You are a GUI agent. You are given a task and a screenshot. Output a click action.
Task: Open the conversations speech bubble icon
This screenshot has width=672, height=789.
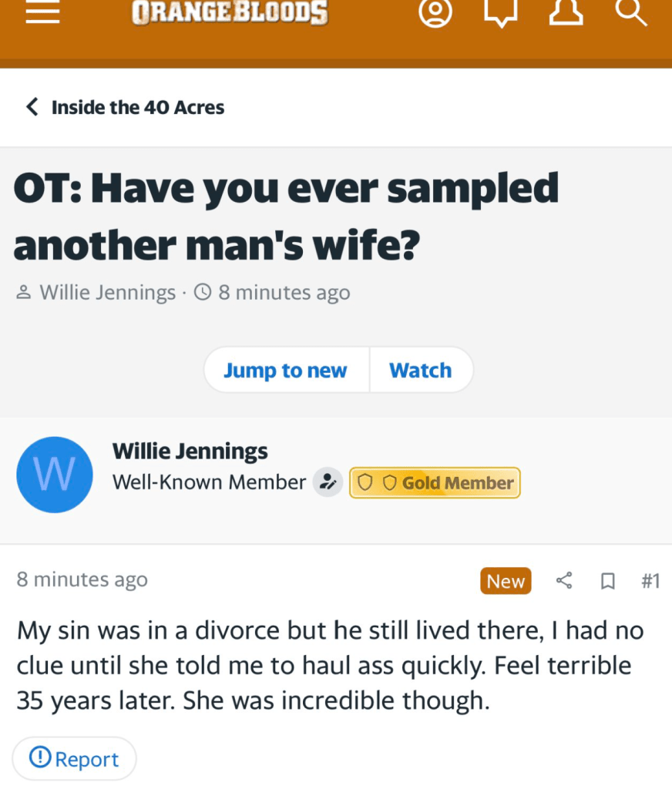click(x=500, y=12)
